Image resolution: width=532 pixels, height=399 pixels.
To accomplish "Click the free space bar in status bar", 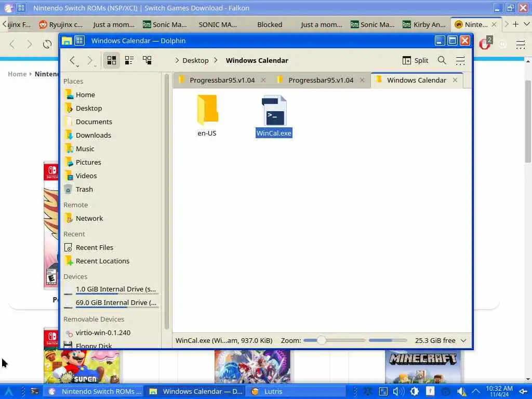I will click(388, 340).
